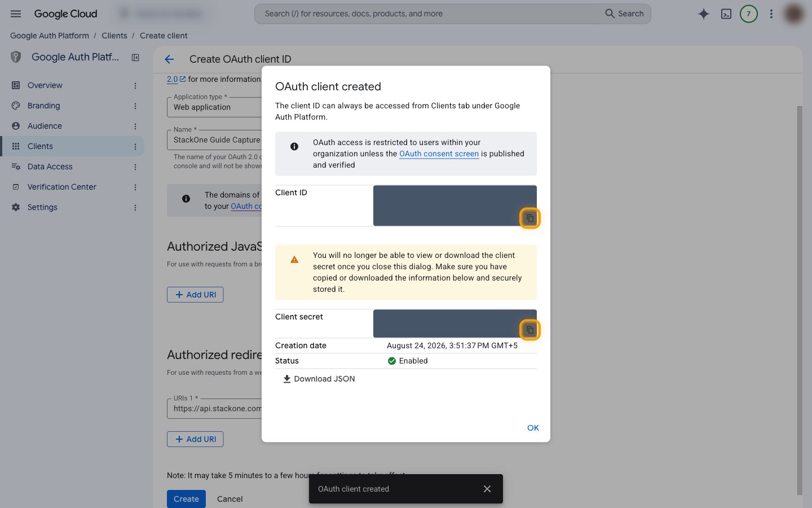812x508 pixels.
Task: Click the Google Cloud logo
Action: (x=65, y=14)
